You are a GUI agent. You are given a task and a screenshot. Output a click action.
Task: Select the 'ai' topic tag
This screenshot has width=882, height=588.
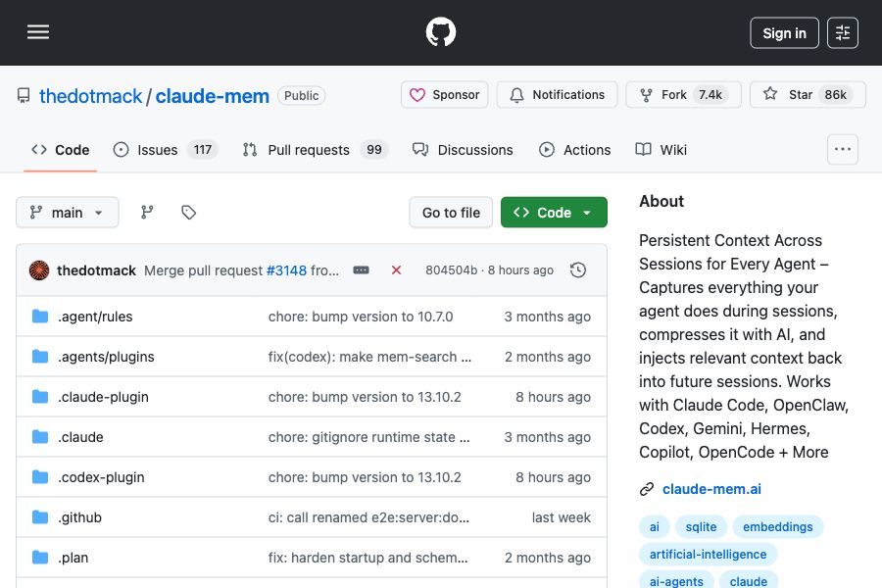pos(655,526)
